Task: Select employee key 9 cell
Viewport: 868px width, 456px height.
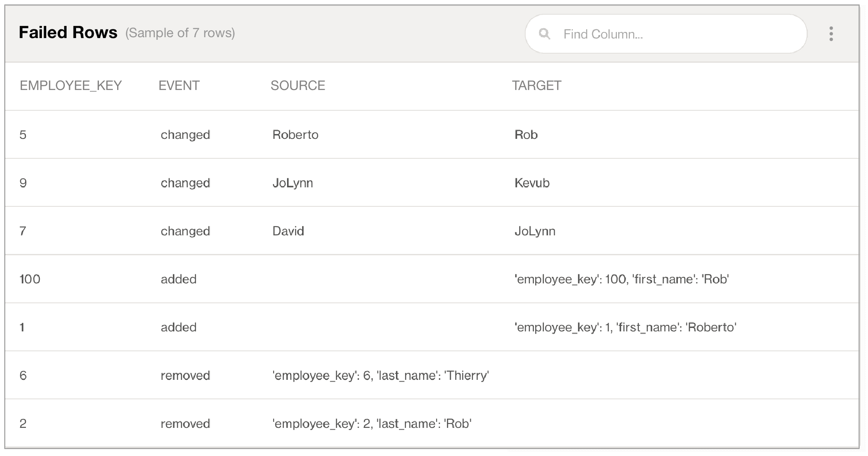Action: [x=23, y=183]
